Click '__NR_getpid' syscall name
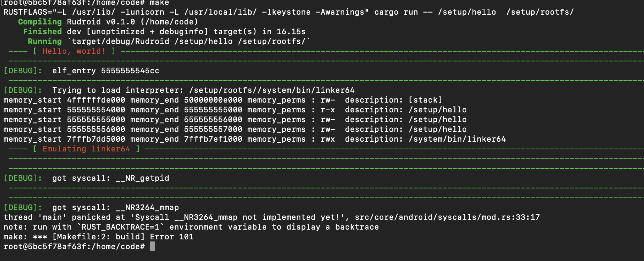The image size is (644, 261). tap(143, 178)
